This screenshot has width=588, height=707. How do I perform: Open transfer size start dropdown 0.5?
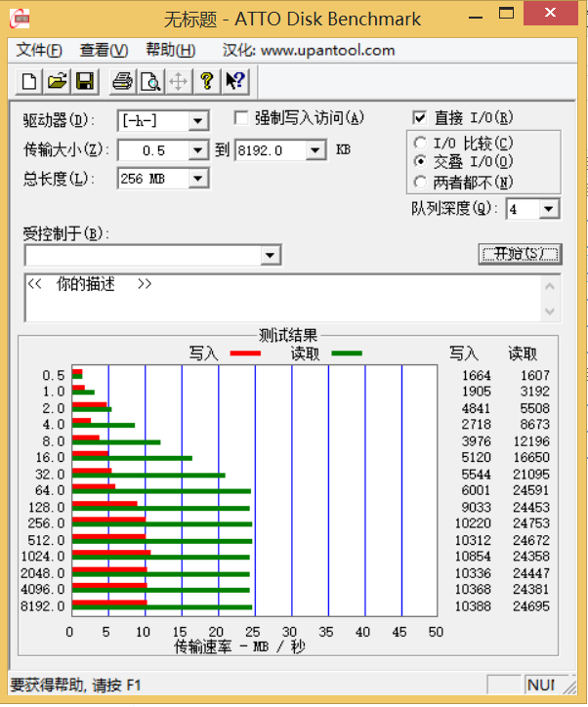tap(197, 150)
